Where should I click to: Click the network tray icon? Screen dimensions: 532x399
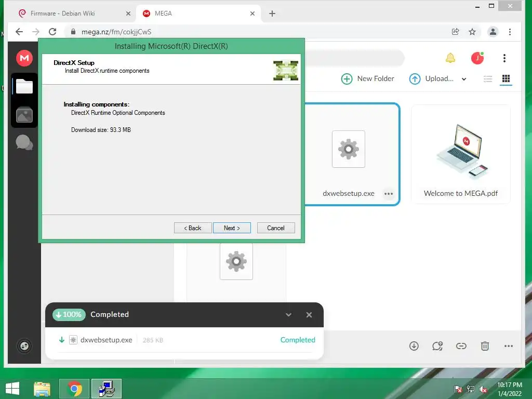[471, 389]
